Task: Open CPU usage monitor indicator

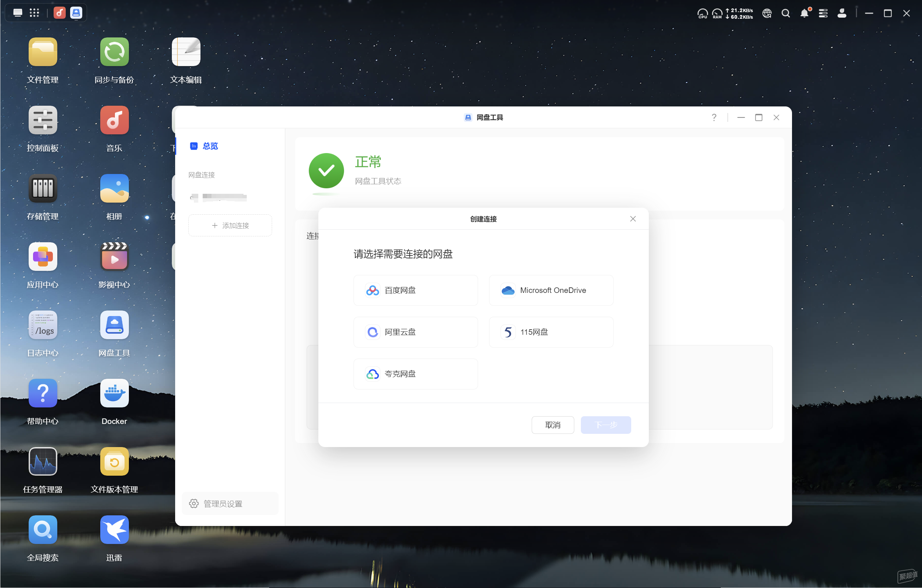Action: (702, 14)
